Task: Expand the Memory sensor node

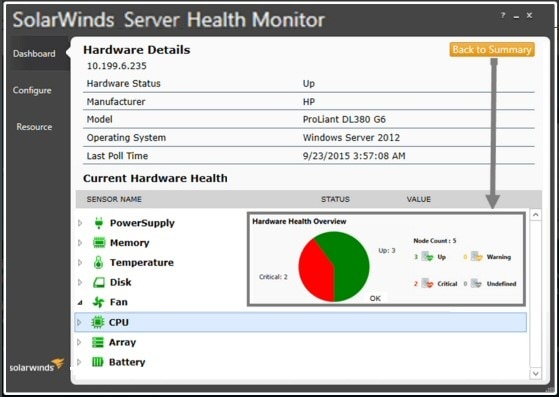Action: 80,243
